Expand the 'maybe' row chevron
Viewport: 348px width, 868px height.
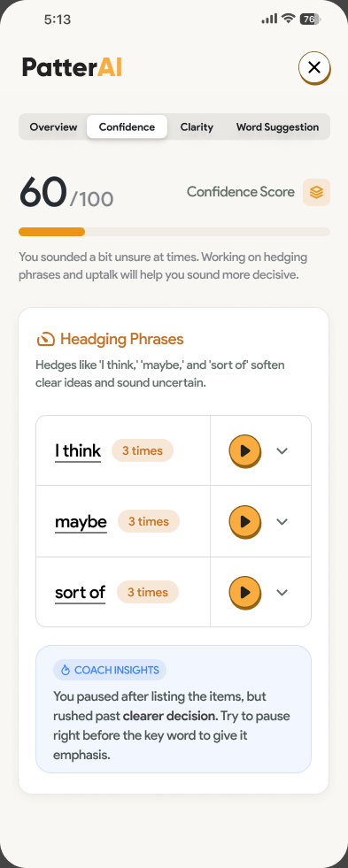282,521
